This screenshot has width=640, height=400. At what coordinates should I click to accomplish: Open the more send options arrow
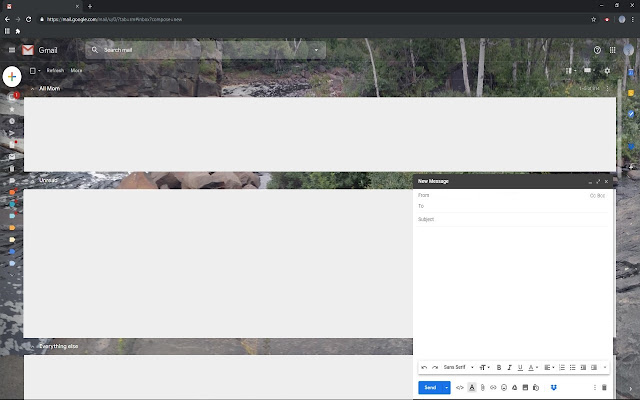click(447, 388)
